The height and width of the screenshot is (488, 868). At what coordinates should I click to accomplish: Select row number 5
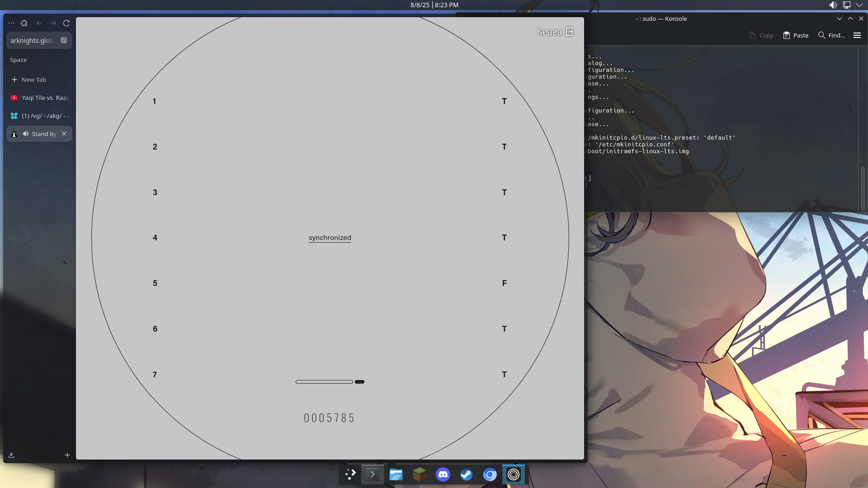pos(155,283)
